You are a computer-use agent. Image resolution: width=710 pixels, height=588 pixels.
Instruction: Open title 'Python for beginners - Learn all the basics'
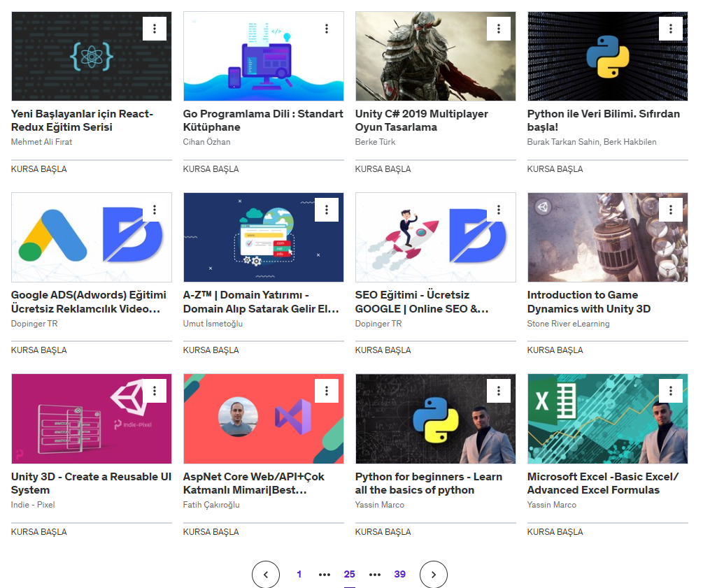click(x=428, y=483)
